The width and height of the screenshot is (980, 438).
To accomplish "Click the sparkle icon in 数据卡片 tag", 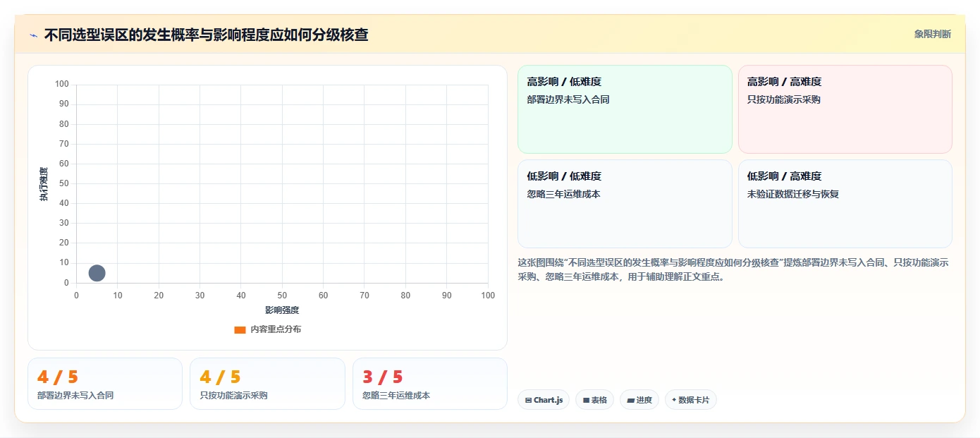I will pos(674,400).
